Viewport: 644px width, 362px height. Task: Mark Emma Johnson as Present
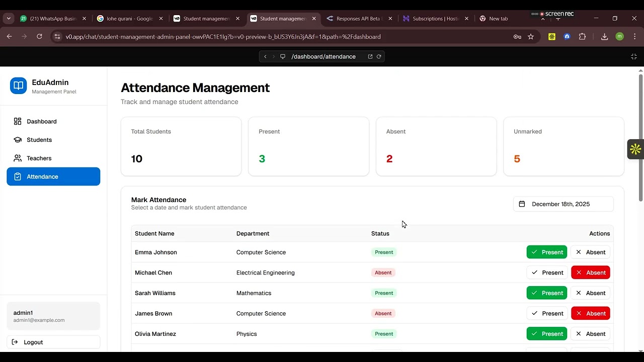click(x=547, y=252)
